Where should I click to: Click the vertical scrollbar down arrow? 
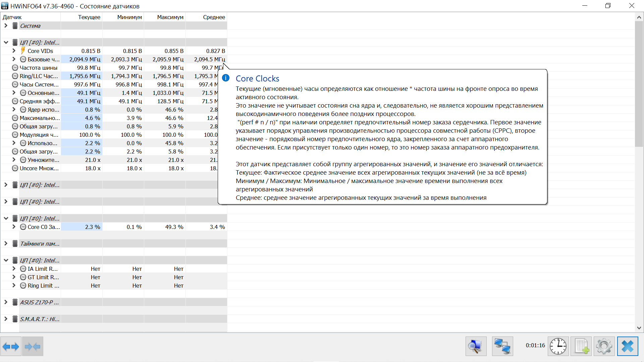639,328
